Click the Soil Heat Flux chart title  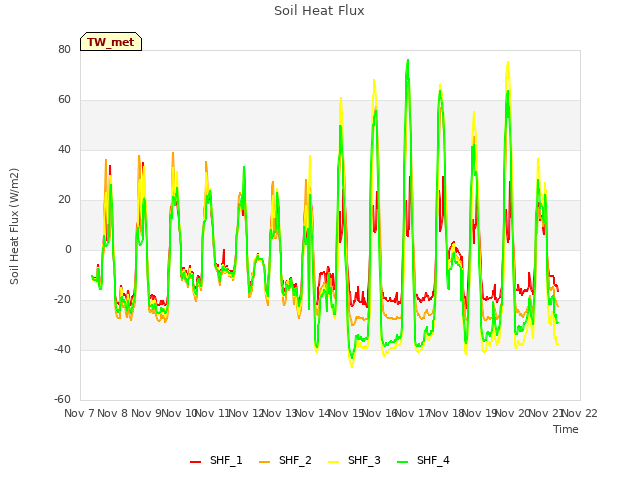pyautogui.click(x=319, y=11)
